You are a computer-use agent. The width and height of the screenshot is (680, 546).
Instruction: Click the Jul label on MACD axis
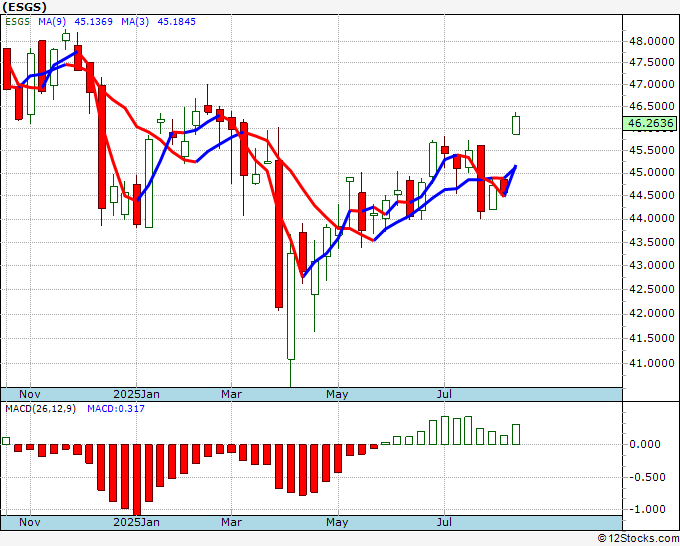[x=444, y=522]
